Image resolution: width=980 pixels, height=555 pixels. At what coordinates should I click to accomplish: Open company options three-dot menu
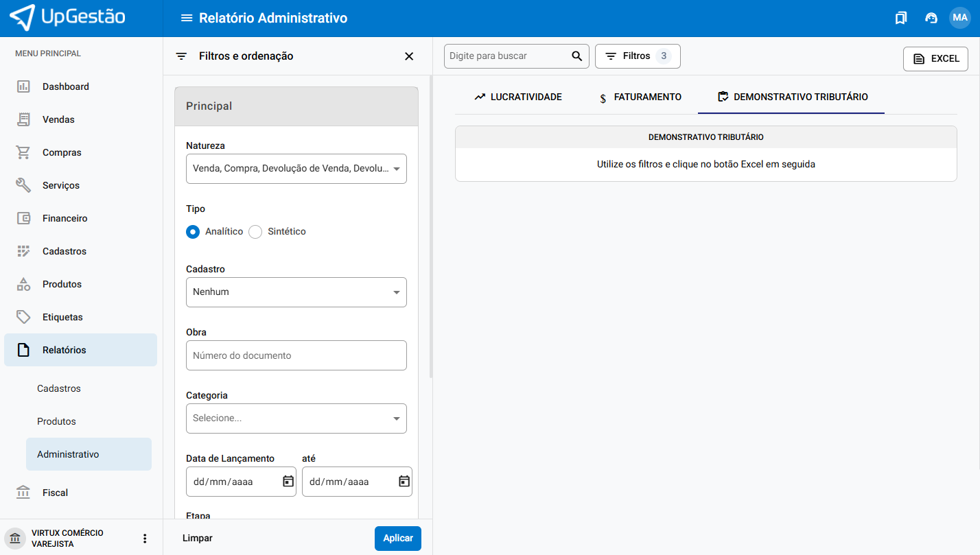145,539
